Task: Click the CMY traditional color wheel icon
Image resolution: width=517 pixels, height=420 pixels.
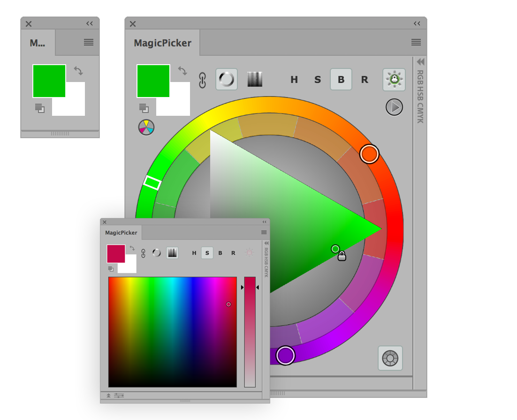Action: [146, 127]
